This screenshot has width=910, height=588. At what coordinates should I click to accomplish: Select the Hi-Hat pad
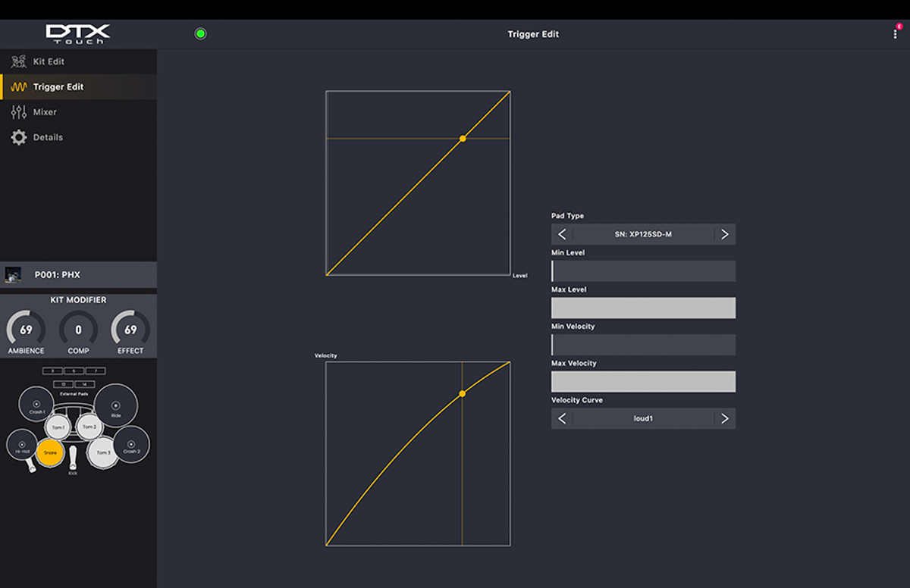22,445
